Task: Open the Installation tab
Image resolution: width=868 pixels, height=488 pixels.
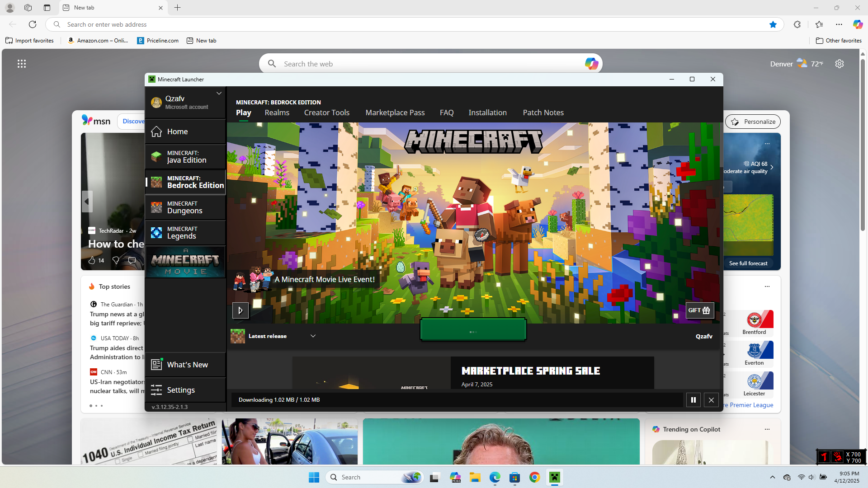Action: point(487,113)
